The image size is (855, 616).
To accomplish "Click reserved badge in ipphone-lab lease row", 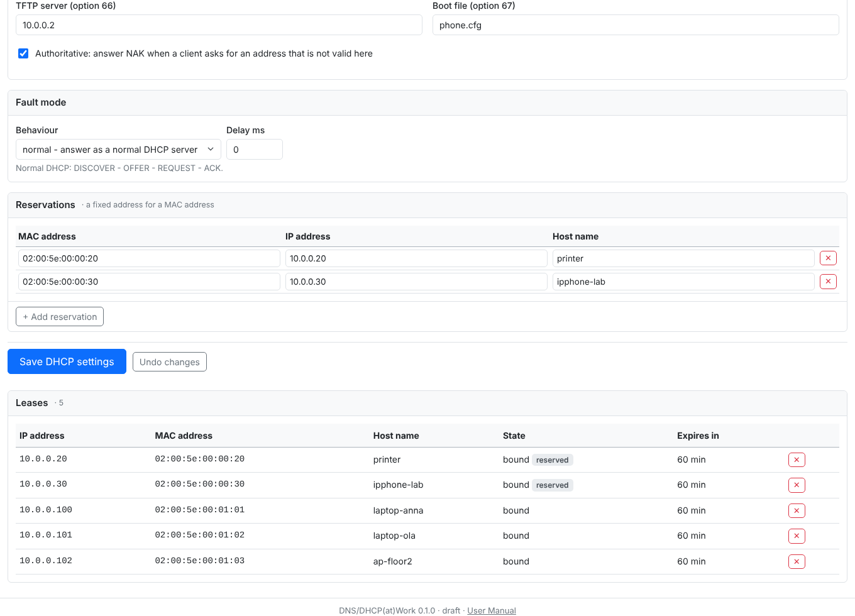I will 553,485.
